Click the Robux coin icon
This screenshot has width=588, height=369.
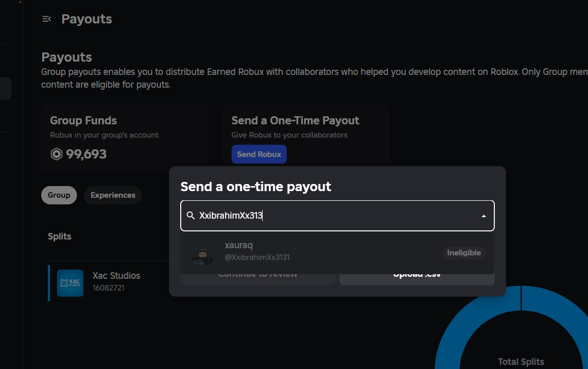pos(56,154)
